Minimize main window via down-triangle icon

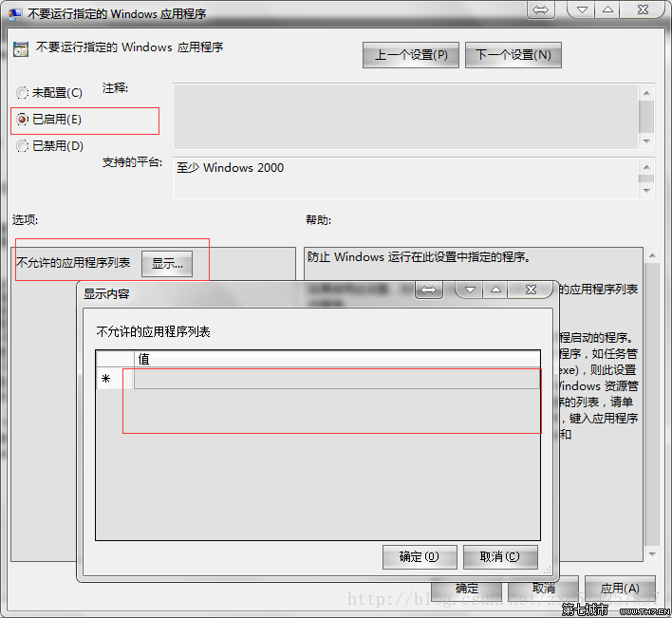click(582, 9)
